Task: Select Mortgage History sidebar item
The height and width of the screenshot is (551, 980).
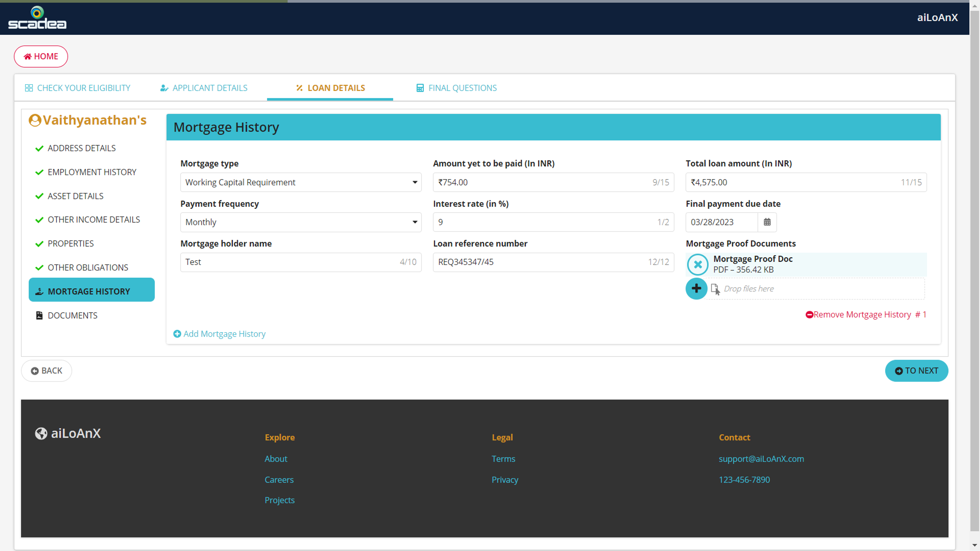Action: tap(92, 290)
